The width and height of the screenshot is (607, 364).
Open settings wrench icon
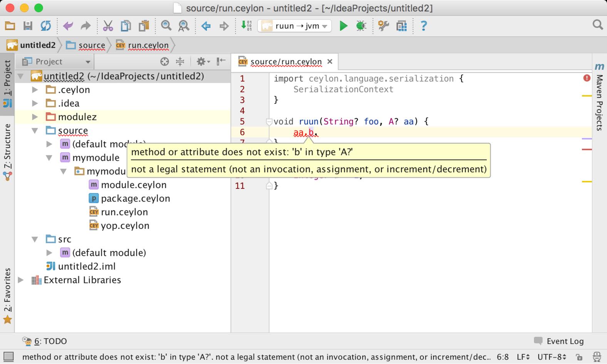tap(383, 26)
